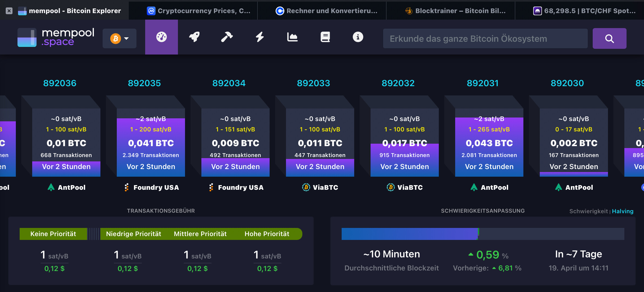Screen dimensions: 644x292
Task: Open the Lightning bolt section
Action: pos(260,37)
